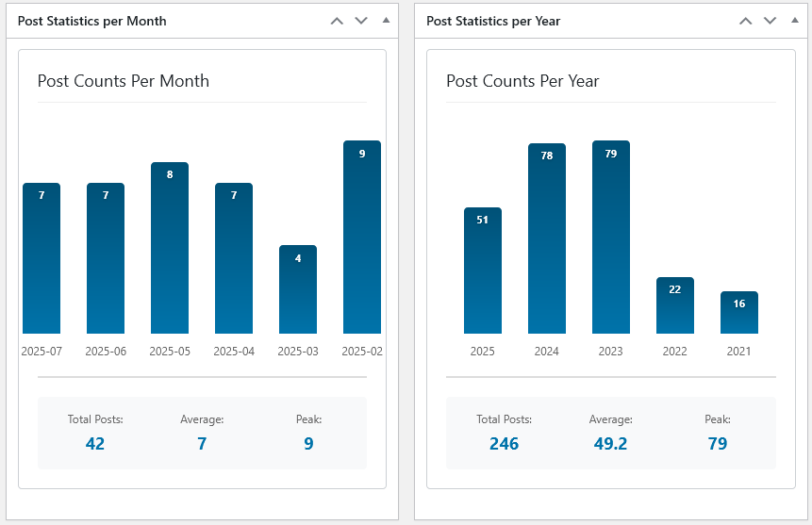Screen dimensions: 812x525
Task: Click the 2023 year axis label
Action: [x=611, y=351]
